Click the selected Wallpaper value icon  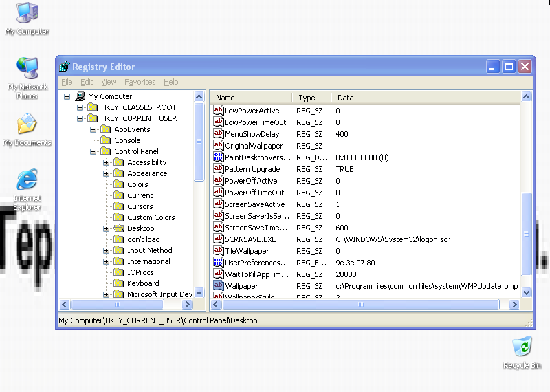click(x=218, y=285)
